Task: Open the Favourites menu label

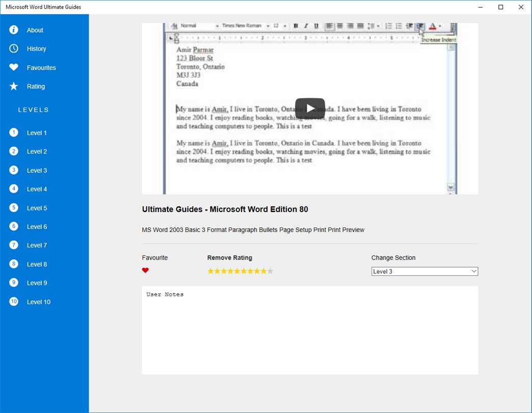Action: (x=41, y=68)
